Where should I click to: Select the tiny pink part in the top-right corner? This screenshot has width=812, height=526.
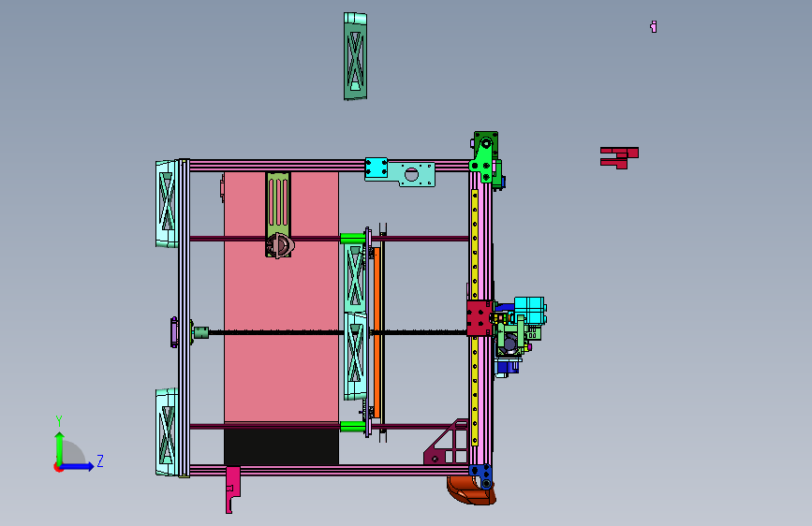point(654,26)
